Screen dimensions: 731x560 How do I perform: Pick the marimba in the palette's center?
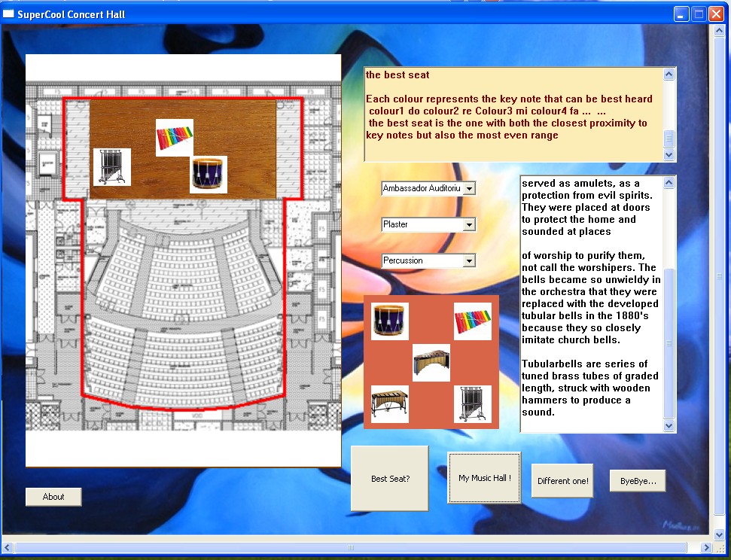pyautogui.click(x=431, y=363)
